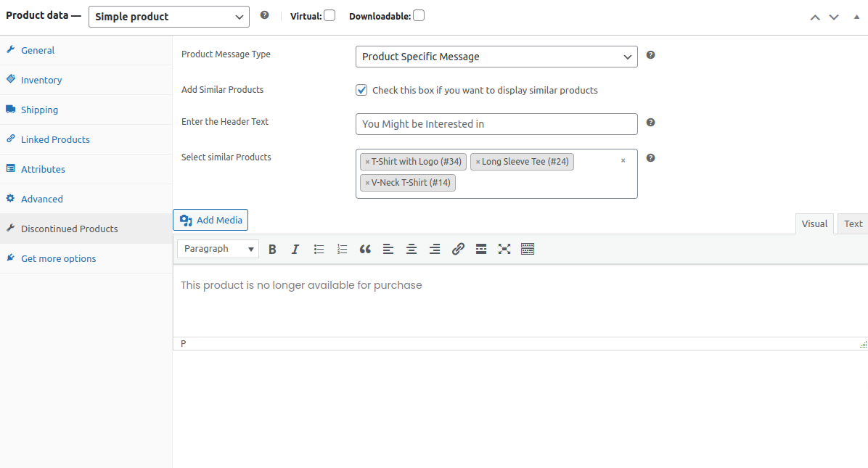Viewport: 868px width, 468px height.
Task: Switch to the Text editor tab
Action: tap(853, 223)
